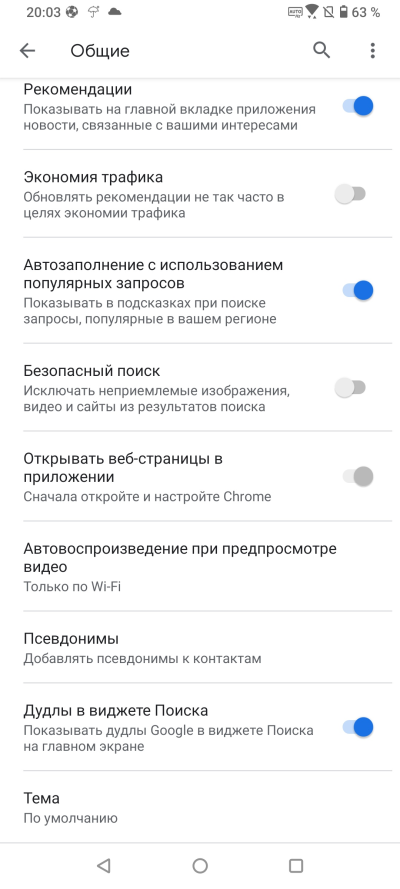Turn on Безопасный поиск switch
Image resolution: width=400 pixels, height=889 pixels.
[x=350, y=388]
